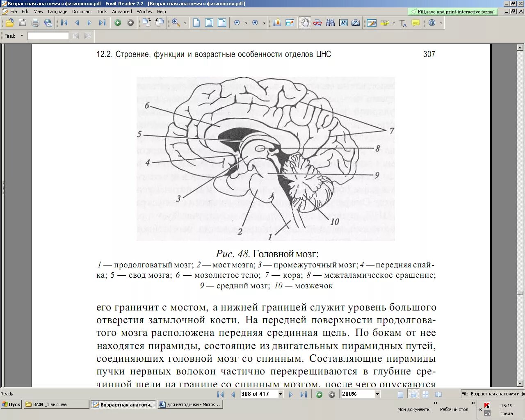525x420 pixels.
Task: Expand the info icon dropdown arrow
Action: [x=441, y=23]
